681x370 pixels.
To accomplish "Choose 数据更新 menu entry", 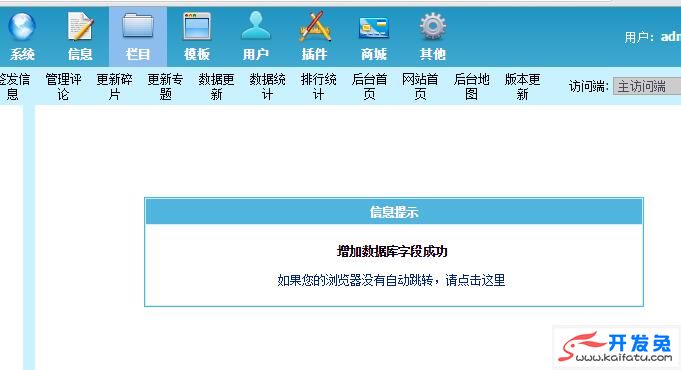I will (x=216, y=86).
